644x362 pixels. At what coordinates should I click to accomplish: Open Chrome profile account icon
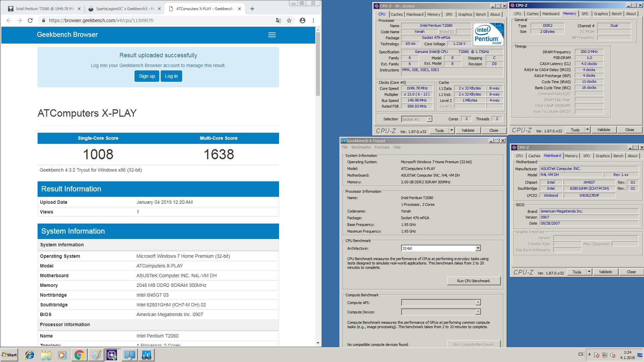(x=303, y=20)
